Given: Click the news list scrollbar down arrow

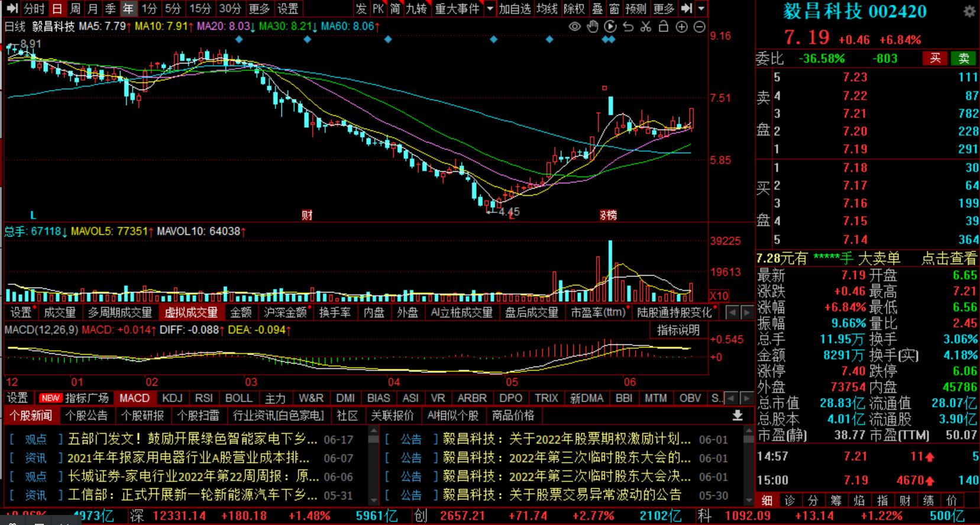Looking at the screenshot, I should (x=373, y=501).
